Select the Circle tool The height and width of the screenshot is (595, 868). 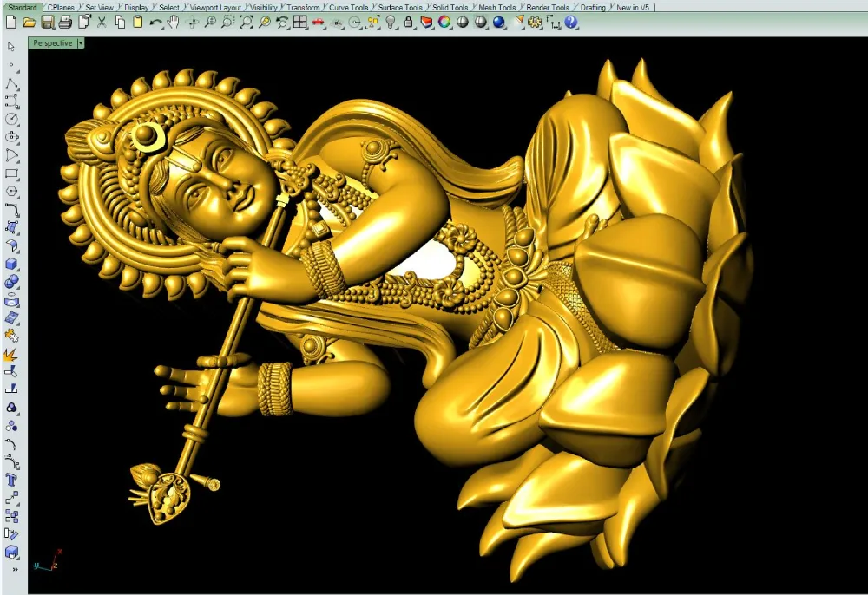pos(11,120)
